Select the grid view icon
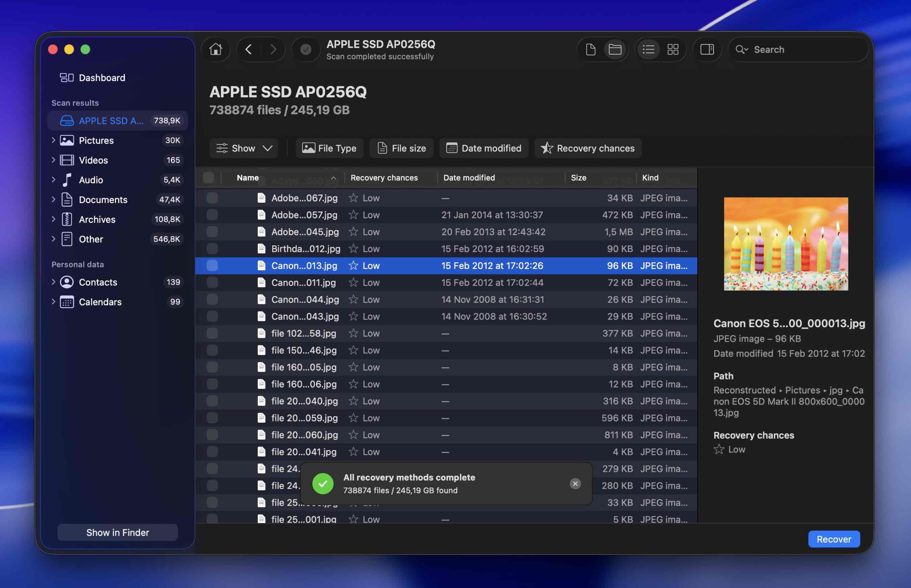 [673, 49]
